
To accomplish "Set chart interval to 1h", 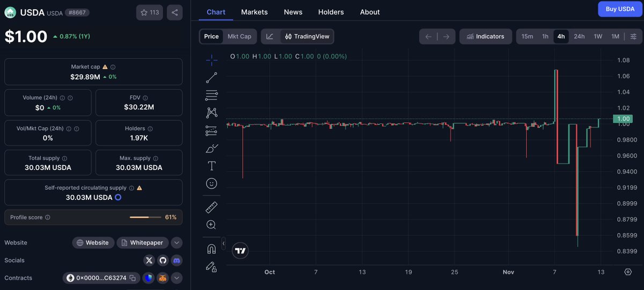I will click(545, 36).
